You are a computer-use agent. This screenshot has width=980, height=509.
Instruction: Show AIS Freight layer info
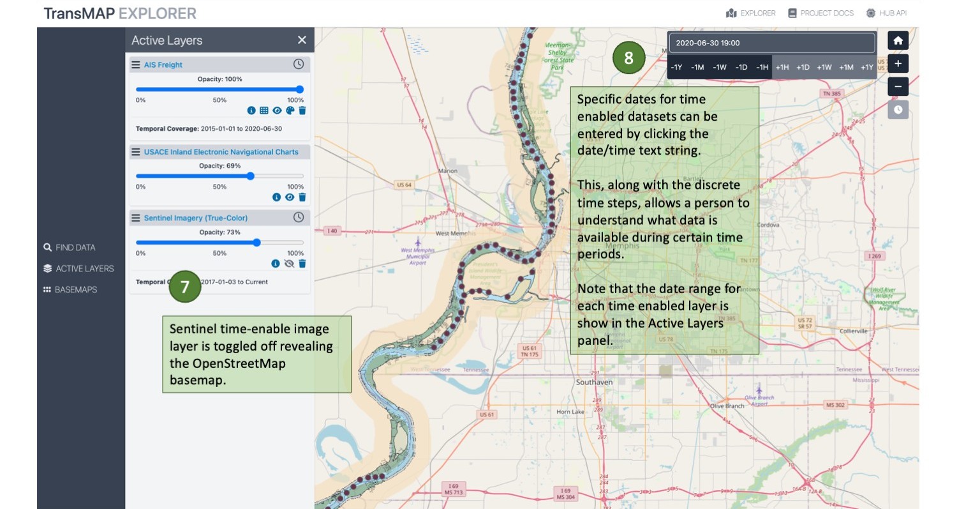[251, 110]
